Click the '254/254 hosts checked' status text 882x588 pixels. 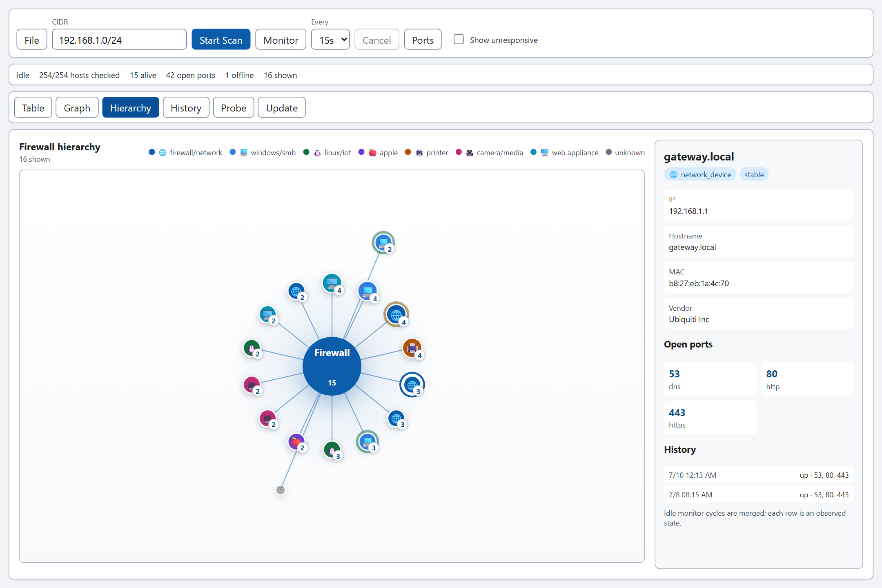(x=79, y=75)
